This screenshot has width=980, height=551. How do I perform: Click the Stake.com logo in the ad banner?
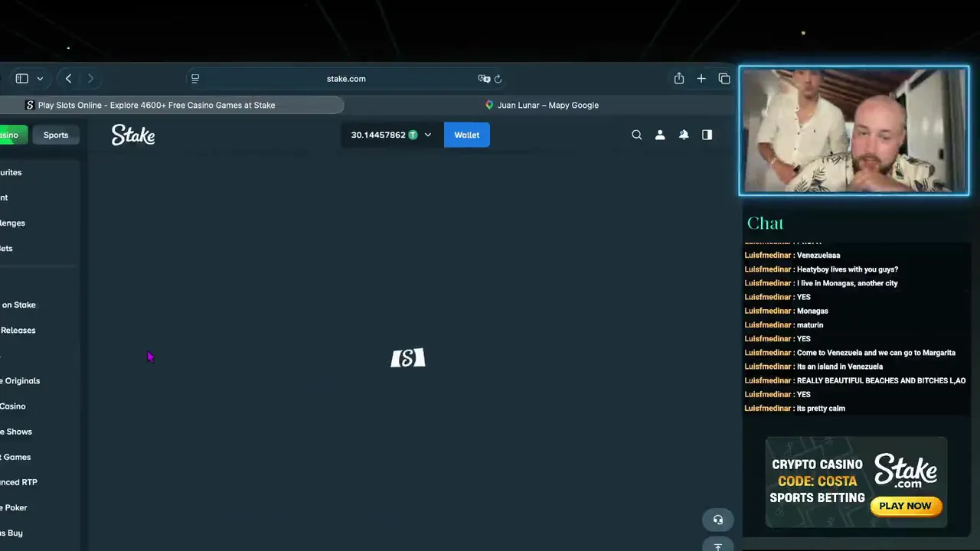tap(906, 471)
